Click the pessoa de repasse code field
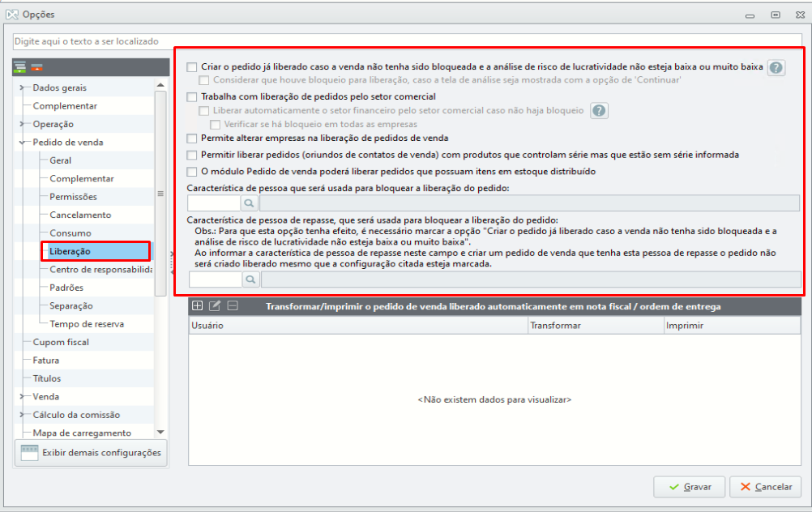812x512 pixels. tap(216, 279)
